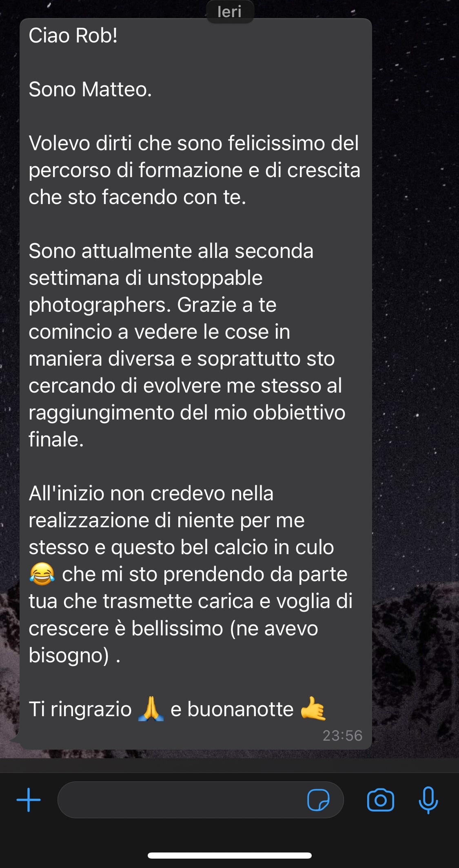Tap the Sono Matteo. line
Image resolution: width=459 pixels, height=868 pixels.
tap(90, 89)
